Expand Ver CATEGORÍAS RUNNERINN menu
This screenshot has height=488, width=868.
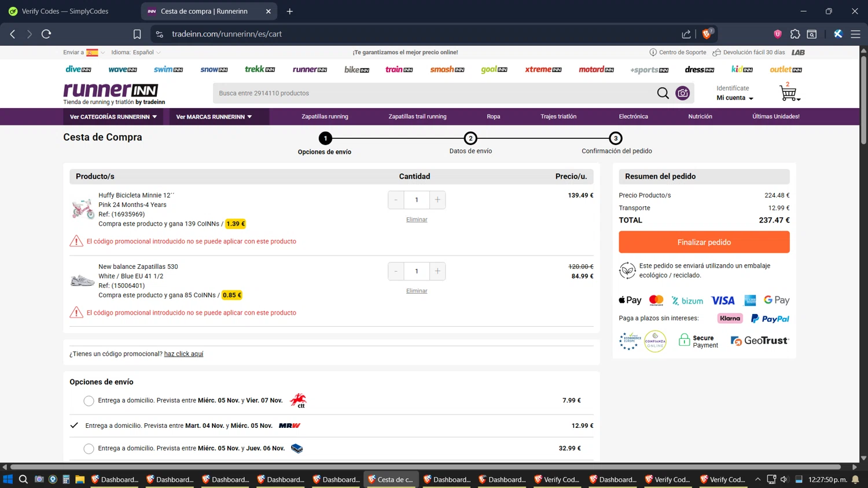113,117
